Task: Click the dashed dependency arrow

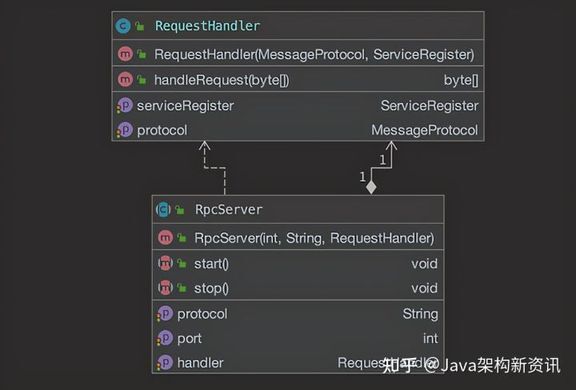Action: (215, 167)
